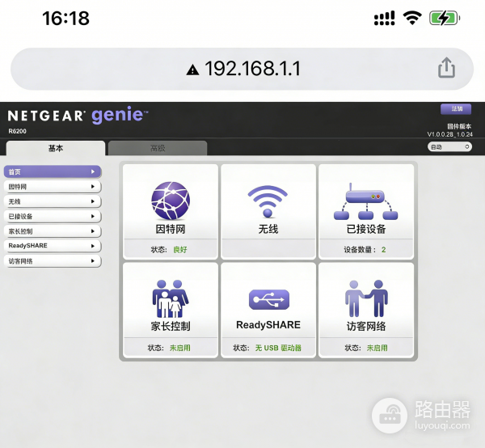Click the ReadySHARE tile label
The image size is (485, 448).
tap(268, 325)
